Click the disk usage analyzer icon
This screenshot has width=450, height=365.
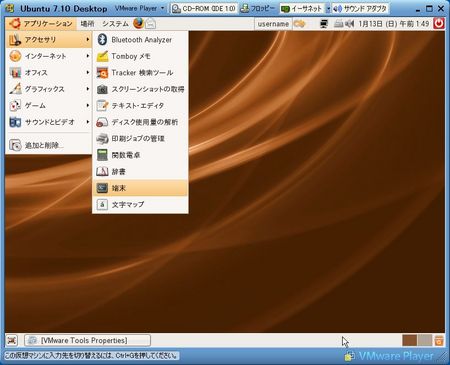click(x=102, y=122)
